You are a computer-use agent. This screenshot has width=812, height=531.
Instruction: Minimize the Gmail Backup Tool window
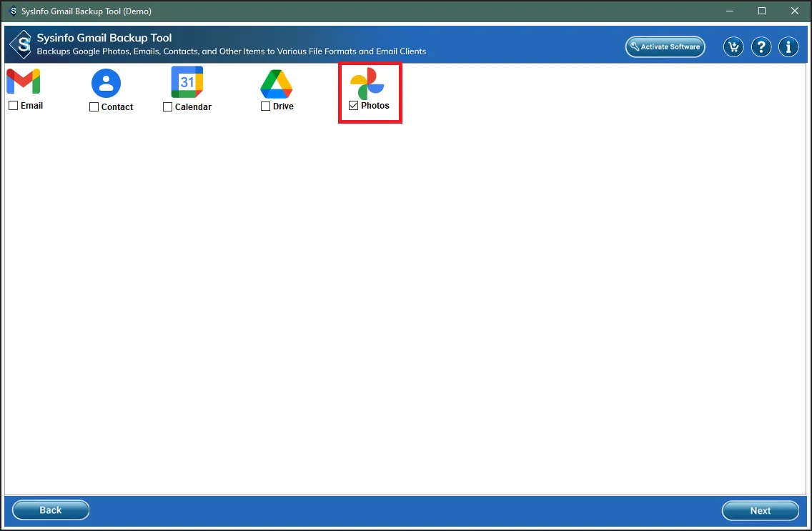(x=730, y=11)
